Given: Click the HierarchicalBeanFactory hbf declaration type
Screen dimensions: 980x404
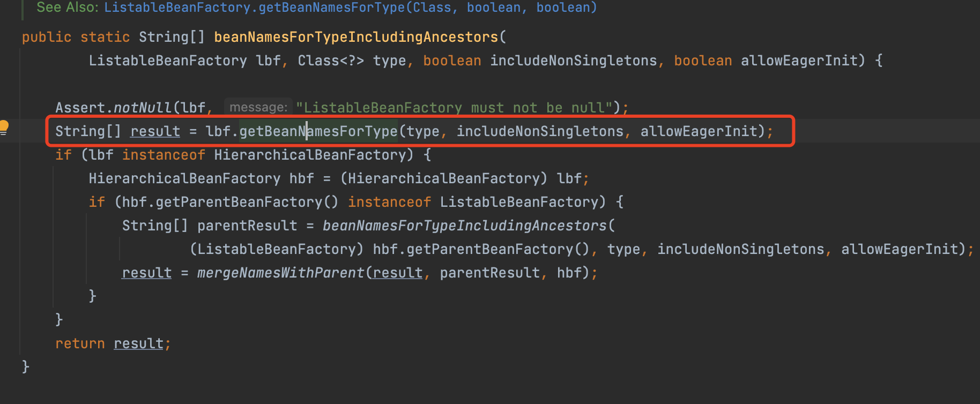Looking at the screenshot, I should click(x=184, y=178).
